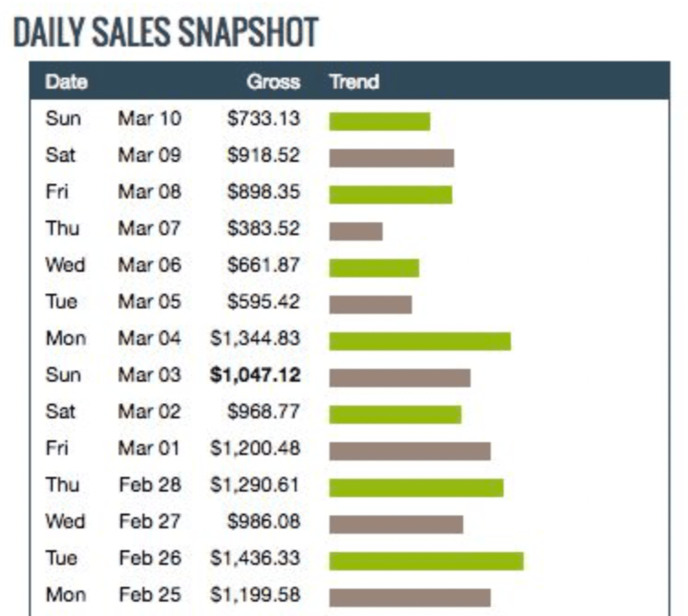The image size is (688, 616).
Task: Click the $1,290.61 gross amount
Action: (x=255, y=485)
